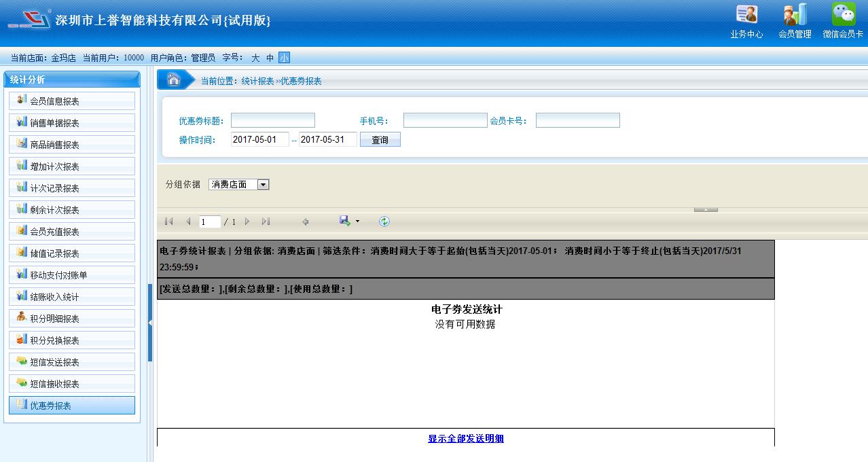Set font size to 中 (medium)

[x=270, y=58]
